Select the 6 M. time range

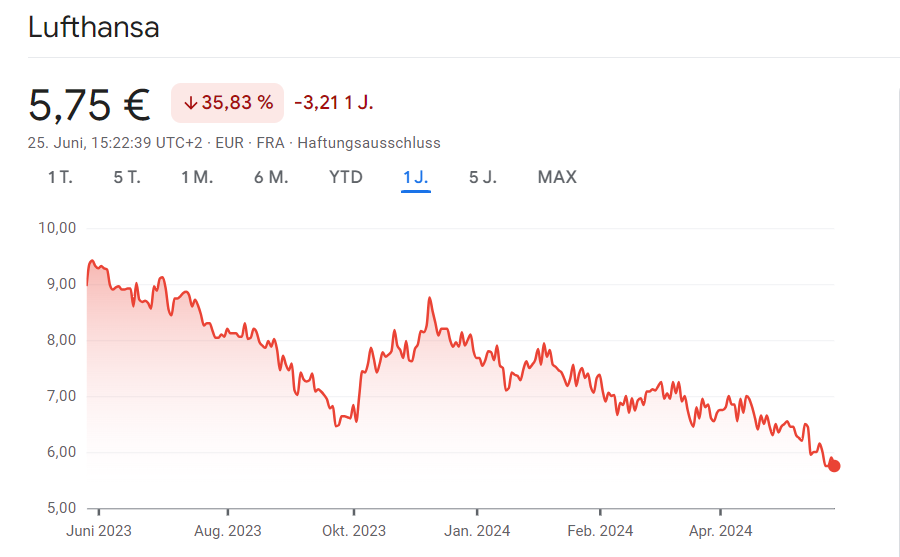271,177
